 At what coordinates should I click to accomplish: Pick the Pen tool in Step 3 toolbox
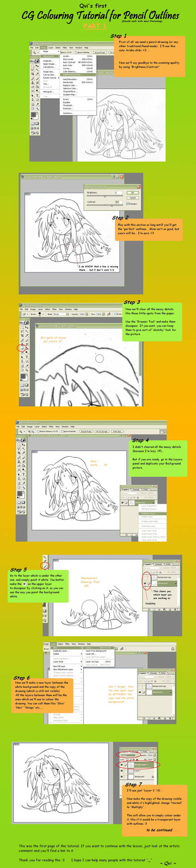22,361
